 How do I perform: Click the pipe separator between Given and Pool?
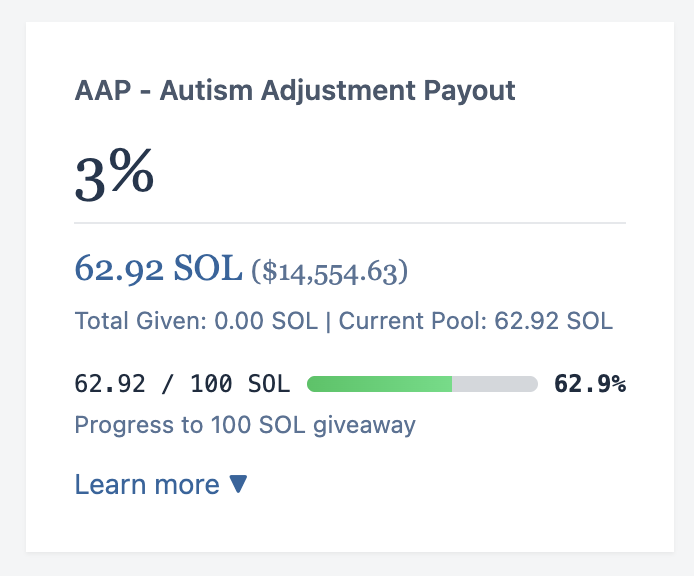328,321
